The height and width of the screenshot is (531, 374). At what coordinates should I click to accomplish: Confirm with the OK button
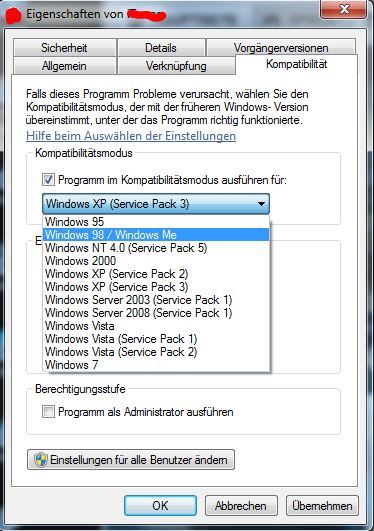pyautogui.click(x=160, y=506)
